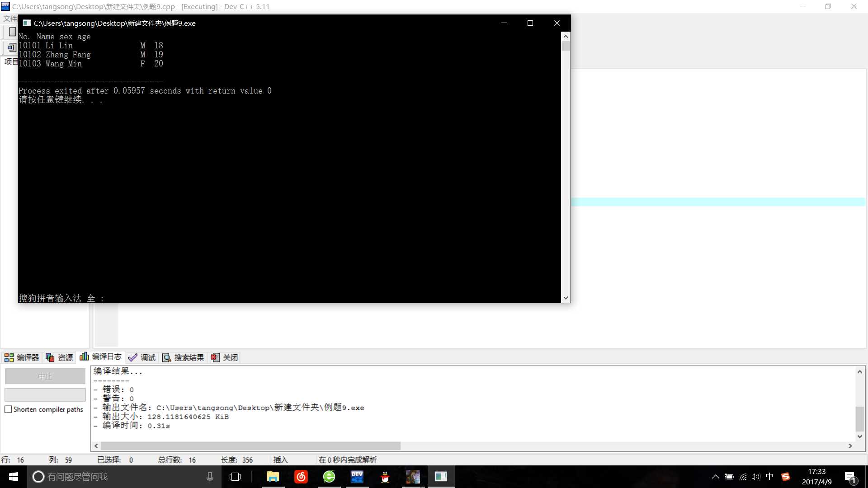868x488 pixels.
Task: Open the green browser taskbar icon
Action: click(329, 477)
